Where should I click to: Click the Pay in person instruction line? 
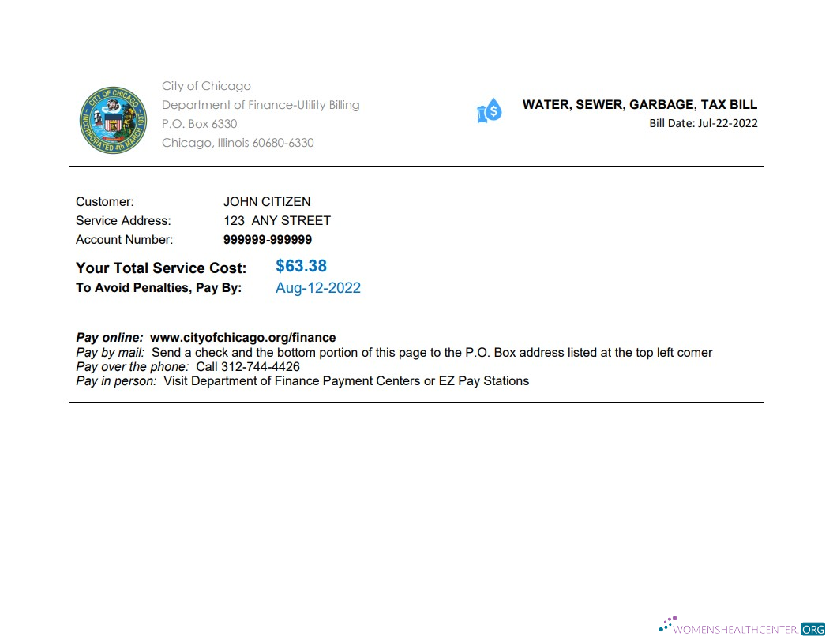(x=302, y=380)
